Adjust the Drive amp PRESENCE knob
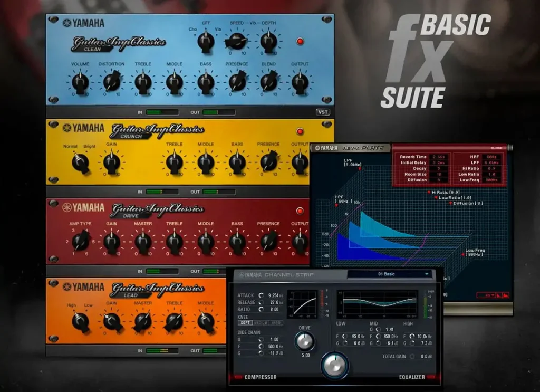The width and height of the screenshot is (540, 392). [268, 242]
